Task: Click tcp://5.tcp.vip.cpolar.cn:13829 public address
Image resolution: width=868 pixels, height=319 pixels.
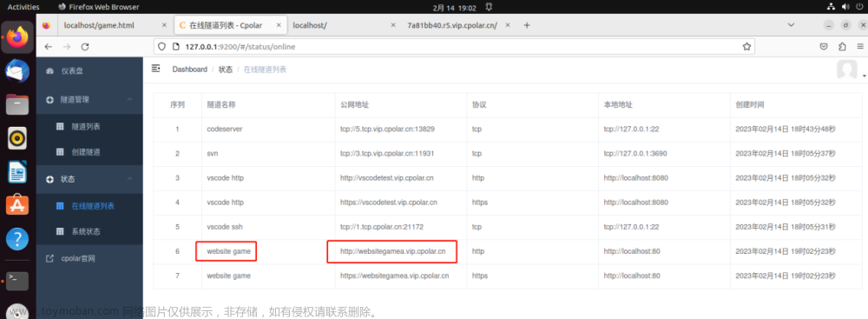Action: point(387,129)
